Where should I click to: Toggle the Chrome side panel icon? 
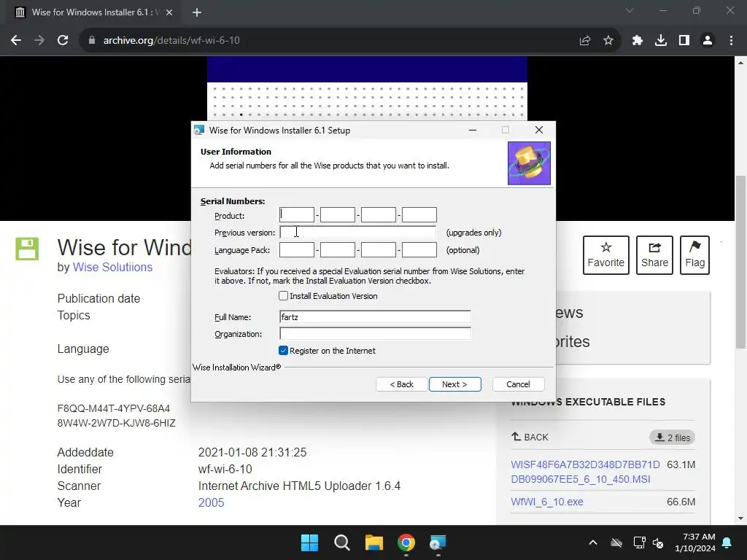point(684,41)
